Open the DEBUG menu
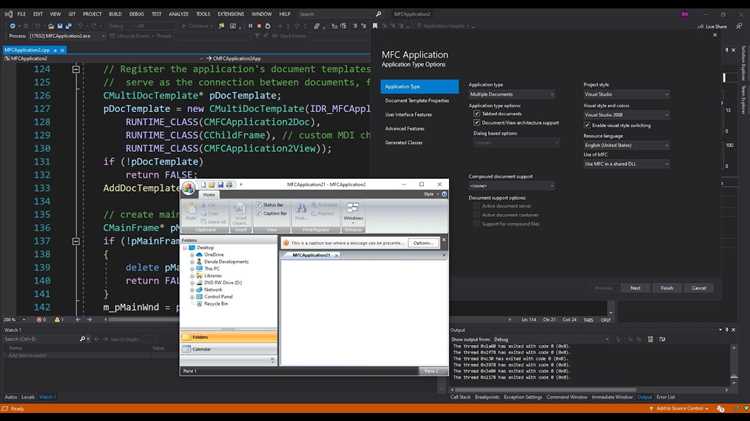Image resolution: width=750 pixels, height=421 pixels. pyautogui.click(x=136, y=14)
